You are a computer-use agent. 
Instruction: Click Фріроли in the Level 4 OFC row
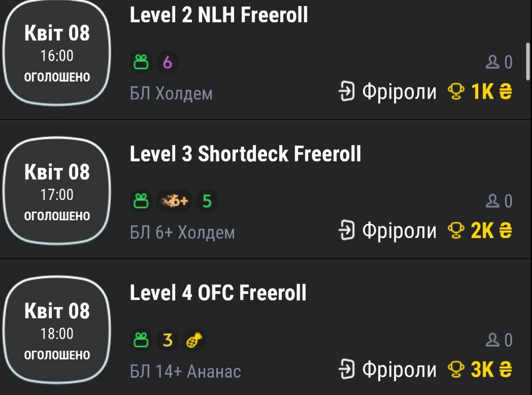point(399,370)
